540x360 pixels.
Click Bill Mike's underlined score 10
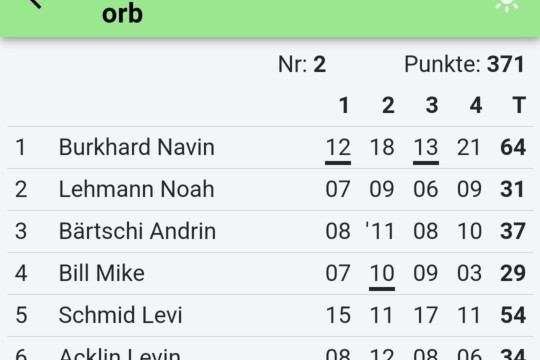pyautogui.click(x=382, y=276)
